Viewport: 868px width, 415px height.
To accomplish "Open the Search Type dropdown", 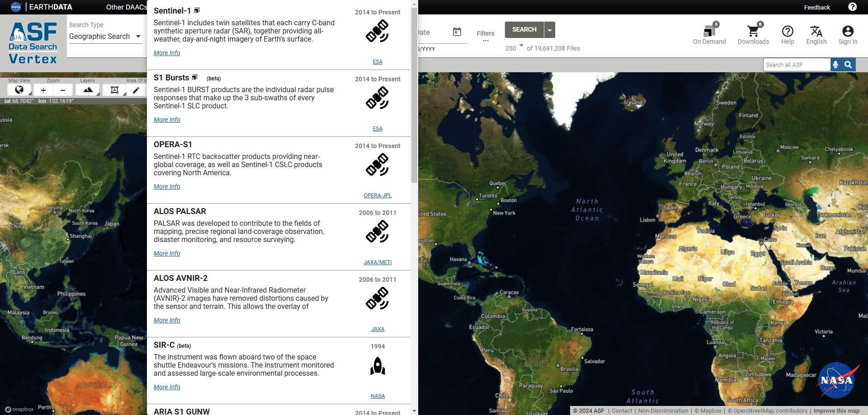I will click(105, 36).
